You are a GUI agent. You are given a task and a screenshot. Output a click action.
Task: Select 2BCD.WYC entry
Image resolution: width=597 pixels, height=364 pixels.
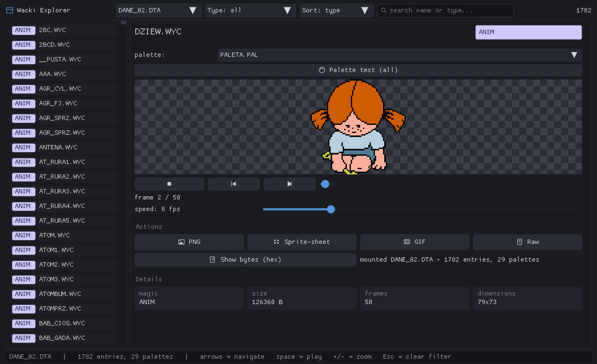(x=63, y=45)
